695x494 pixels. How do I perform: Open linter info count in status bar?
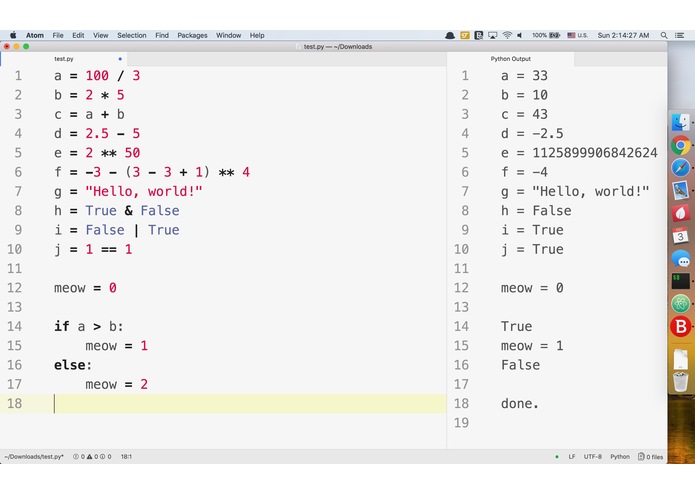point(105,456)
